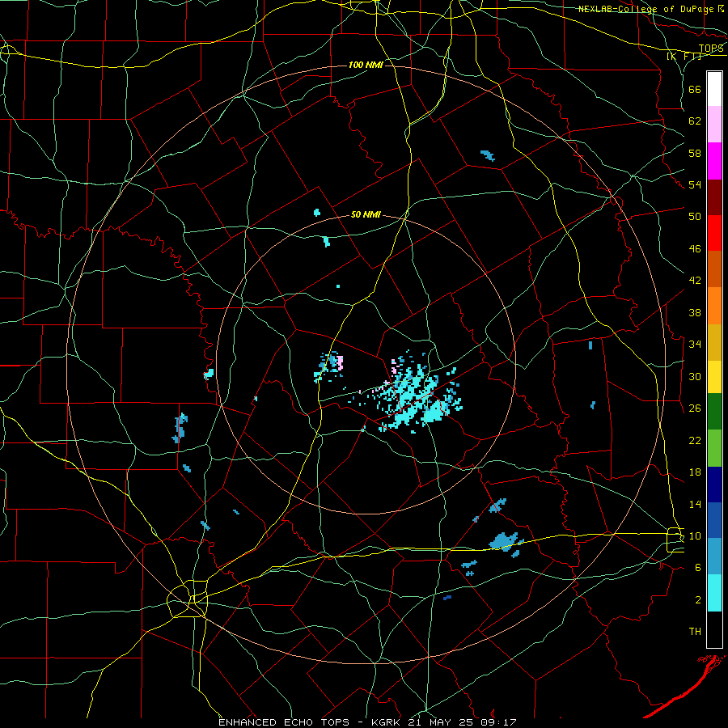Screen dimensions: 728x728
Task: Click the legend value '38'
Action: 695,313
